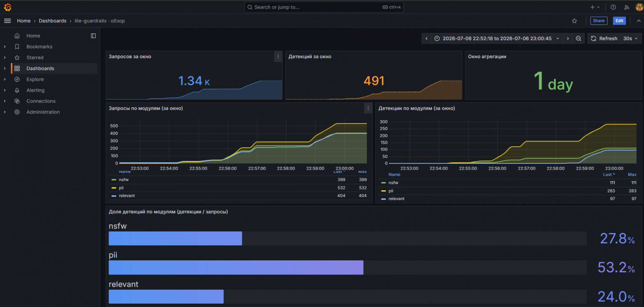Click the Grafana logo
The width and height of the screenshot is (644, 307).
click(x=7, y=7)
